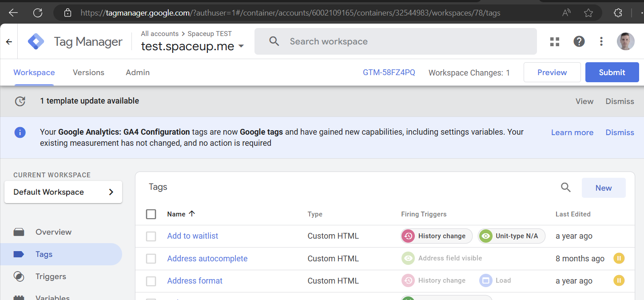This screenshot has width=644, height=300.
Task: Click the lock site info icon
Action: coord(68,13)
